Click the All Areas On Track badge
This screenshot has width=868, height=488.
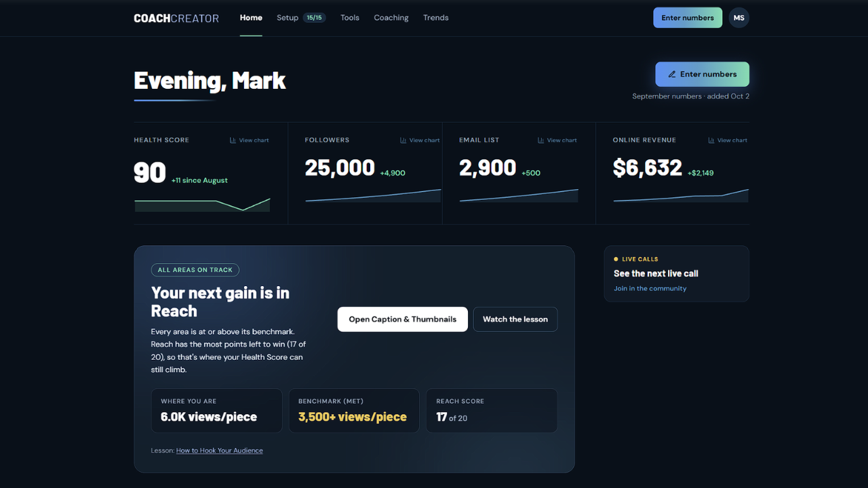tap(195, 270)
